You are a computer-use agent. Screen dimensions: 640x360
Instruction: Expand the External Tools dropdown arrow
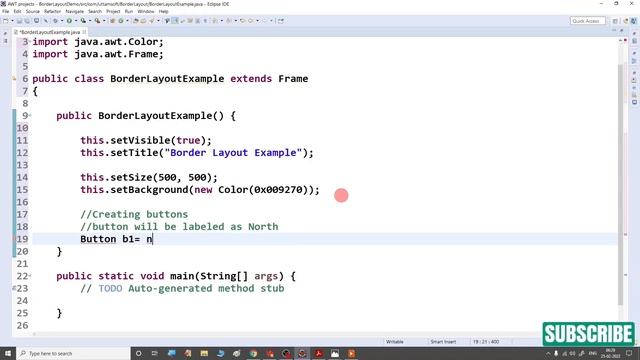(x=104, y=21)
